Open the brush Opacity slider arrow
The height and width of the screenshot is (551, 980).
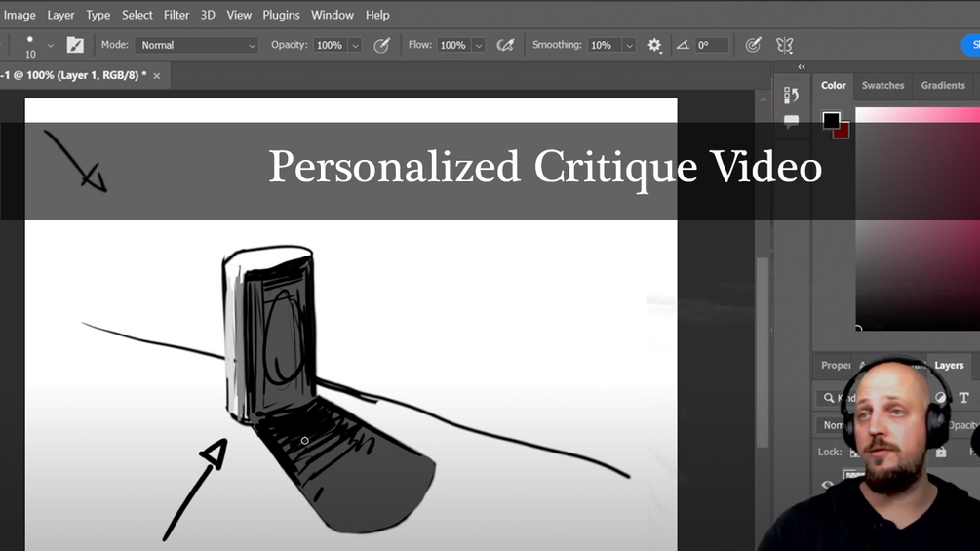point(355,46)
